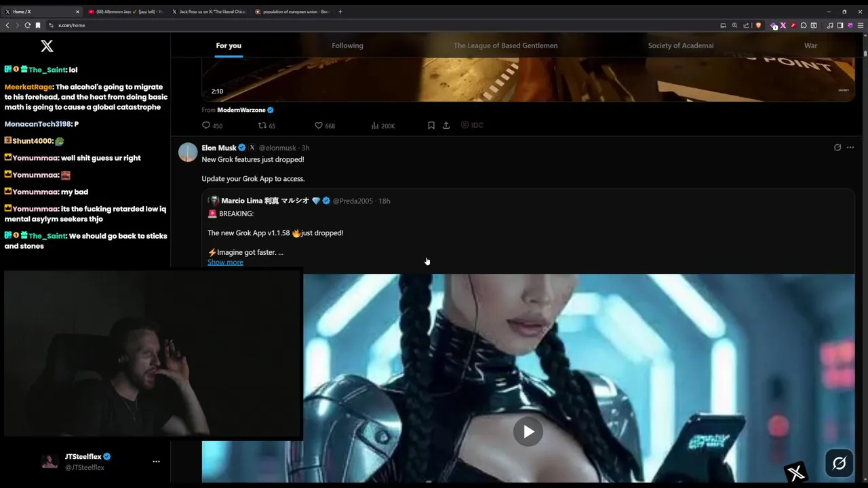Close the Home / X tab
The height and width of the screenshot is (488, 868).
77,12
